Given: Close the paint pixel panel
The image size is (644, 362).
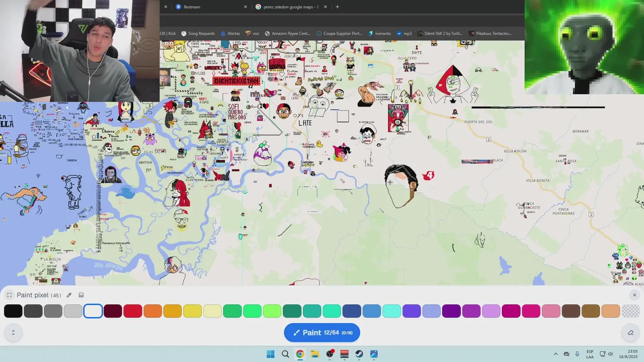Looking at the screenshot, I should [634, 295].
